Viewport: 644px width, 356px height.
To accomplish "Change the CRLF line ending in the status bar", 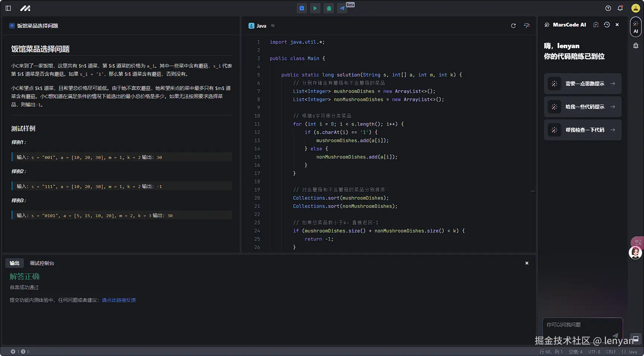I will (611, 352).
